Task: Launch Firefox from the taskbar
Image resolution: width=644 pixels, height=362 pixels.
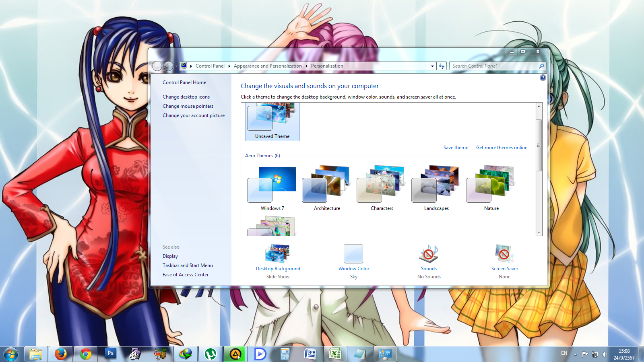Action: 61,354
